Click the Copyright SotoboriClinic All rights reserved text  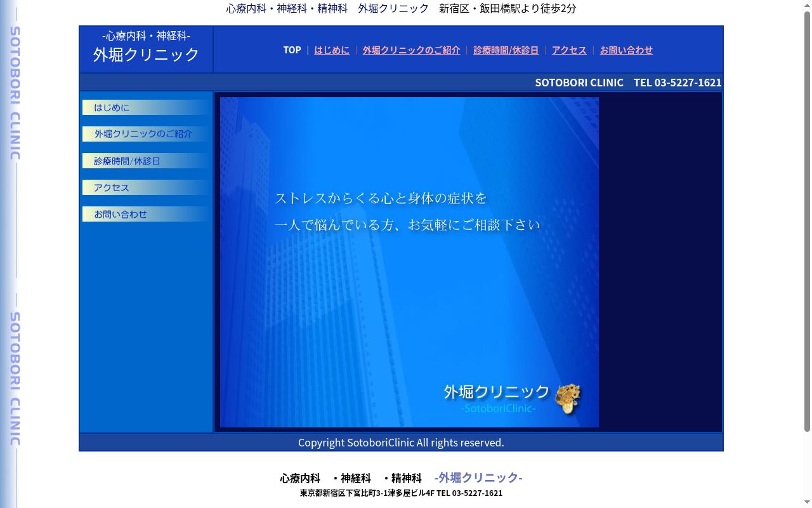[401, 443]
